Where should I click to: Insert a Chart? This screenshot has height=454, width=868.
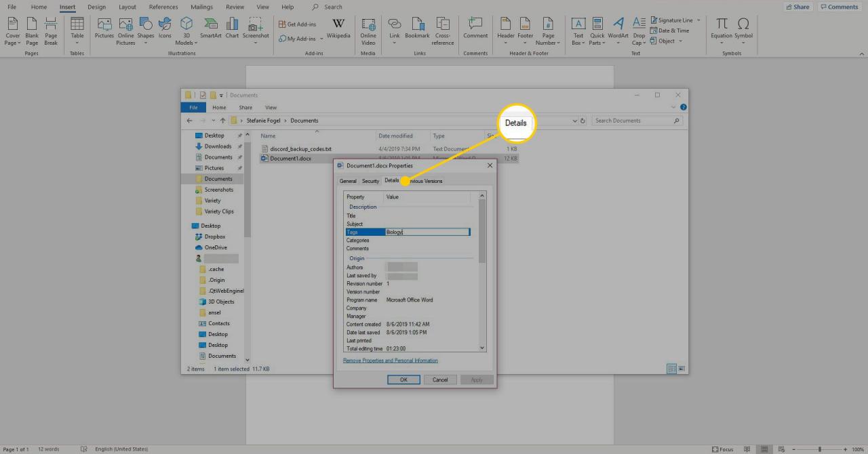click(232, 28)
